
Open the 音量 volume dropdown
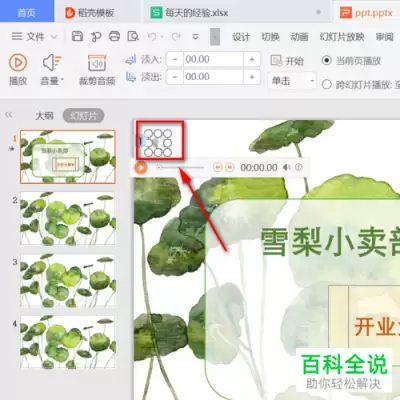(x=52, y=70)
